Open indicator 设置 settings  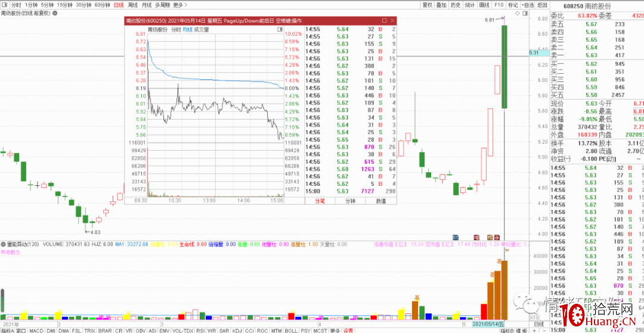pyautogui.click(x=348, y=330)
